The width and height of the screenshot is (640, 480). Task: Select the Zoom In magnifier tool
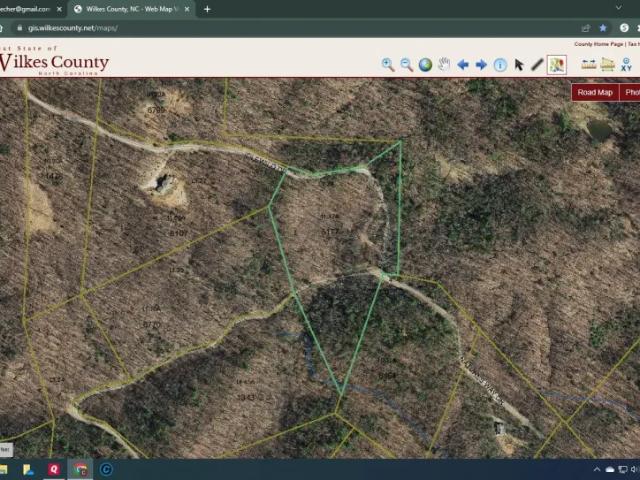[x=388, y=65]
